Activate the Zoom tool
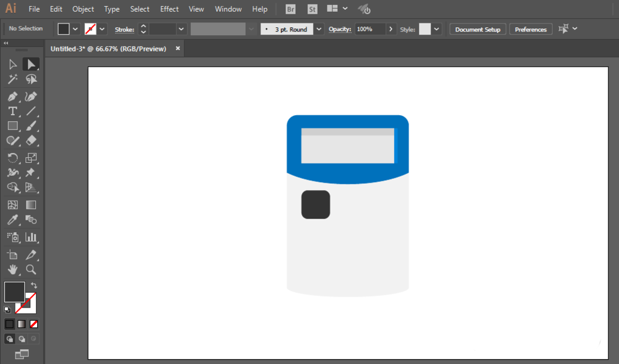The width and height of the screenshot is (619, 364). [31, 270]
